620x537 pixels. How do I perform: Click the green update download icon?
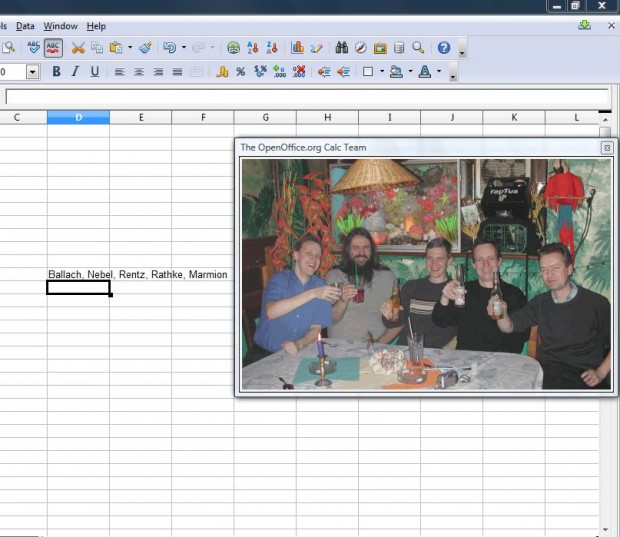[584, 26]
